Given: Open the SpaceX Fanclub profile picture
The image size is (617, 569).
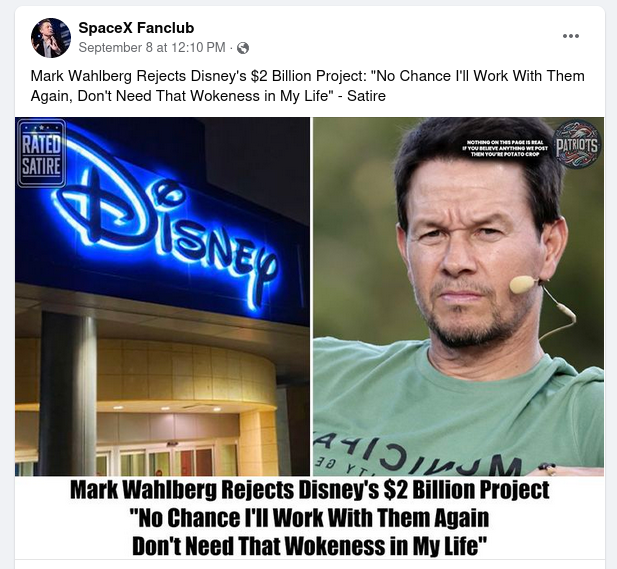Looking at the screenshot, I should click(x=51, y=38).
